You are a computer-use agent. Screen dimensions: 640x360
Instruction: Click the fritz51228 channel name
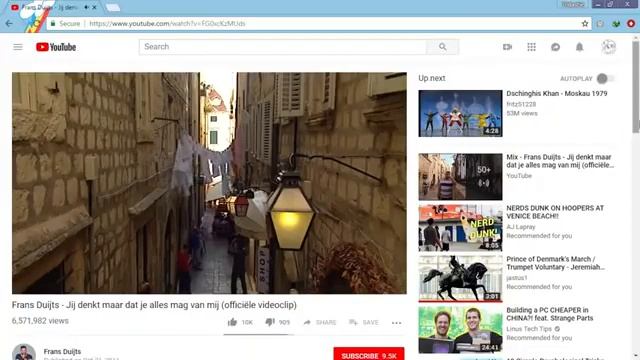click(x=521, y=104)
